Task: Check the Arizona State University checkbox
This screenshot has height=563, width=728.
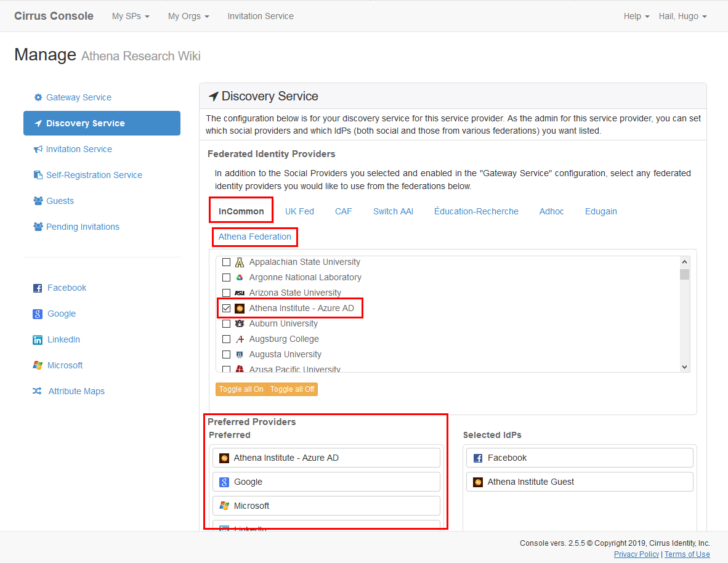Action: click(226, 293)
